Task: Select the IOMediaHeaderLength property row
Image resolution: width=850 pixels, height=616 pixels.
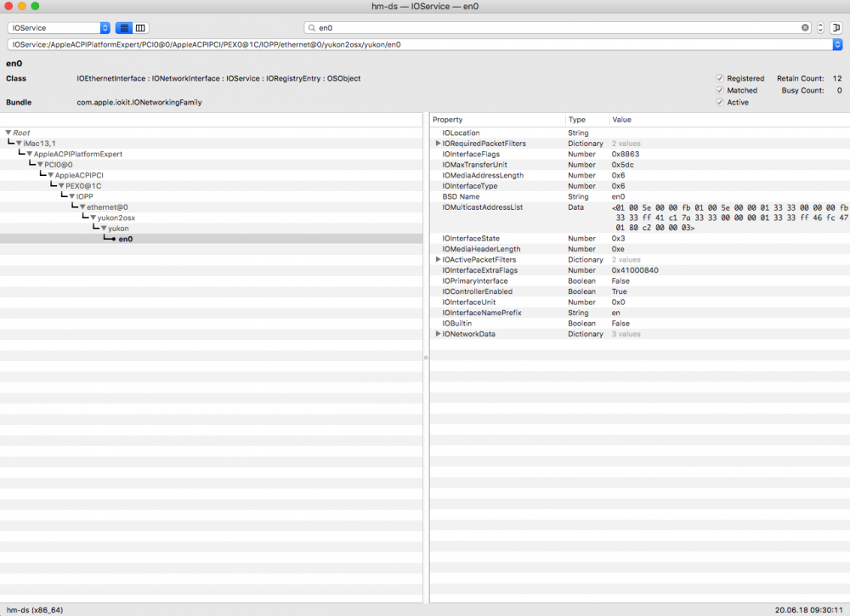Action: 640,249
